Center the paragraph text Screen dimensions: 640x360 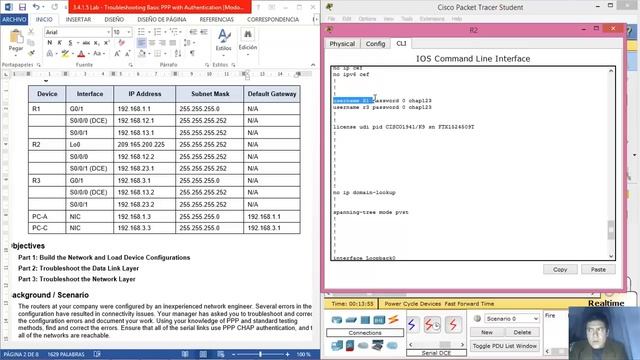[x=152, y=43]
